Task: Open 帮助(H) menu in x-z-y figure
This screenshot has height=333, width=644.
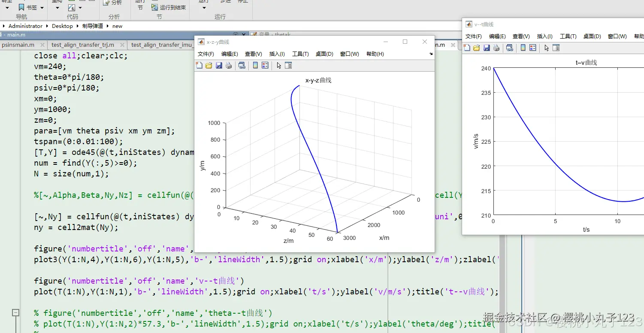Action: coord(375,54)
